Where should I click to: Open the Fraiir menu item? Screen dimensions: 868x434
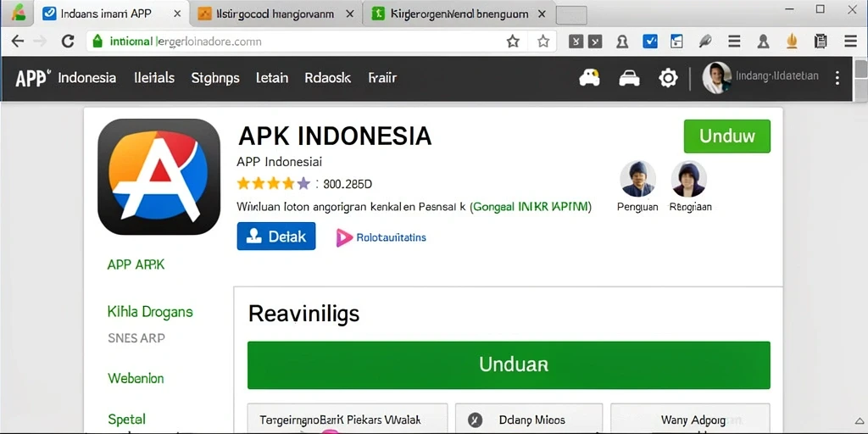382,78
